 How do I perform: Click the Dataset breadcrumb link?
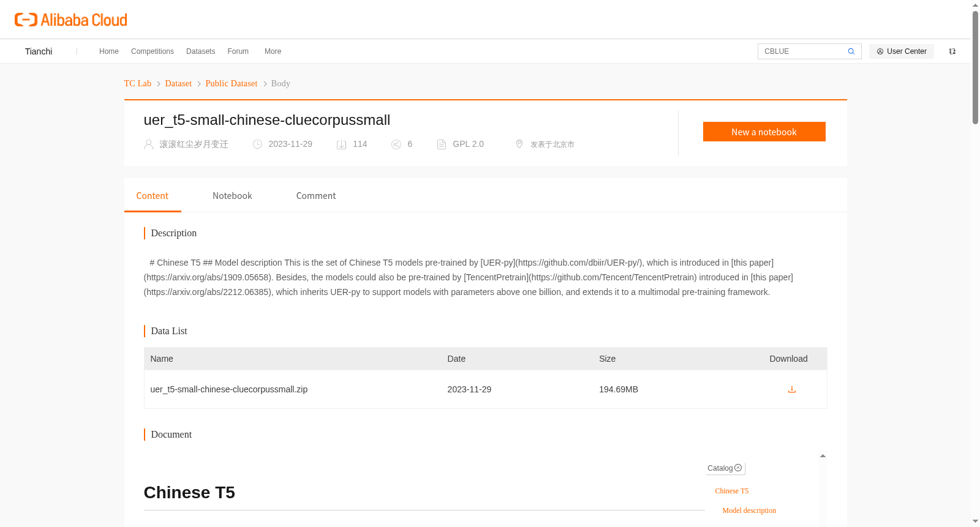pyautogui.click(x=178, y=83)
